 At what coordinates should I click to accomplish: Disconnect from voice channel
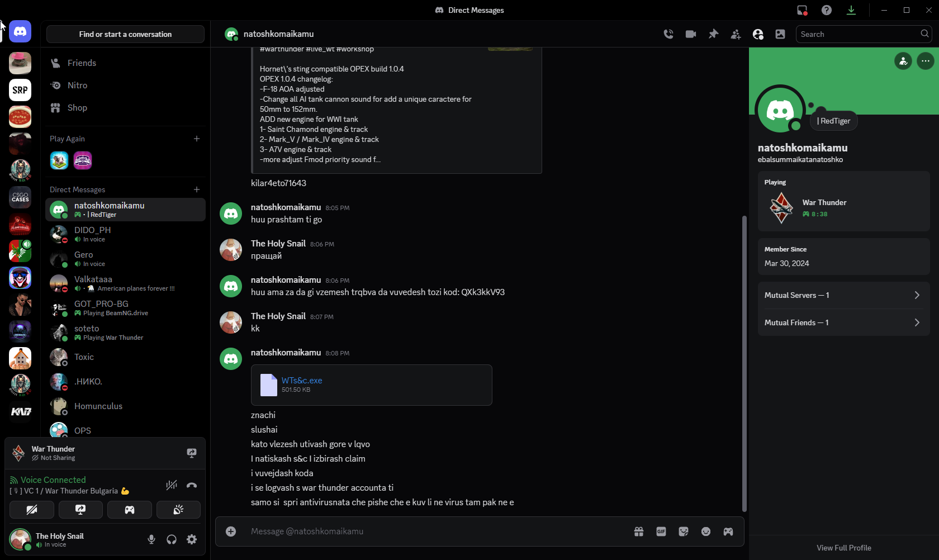pos(192,485)
